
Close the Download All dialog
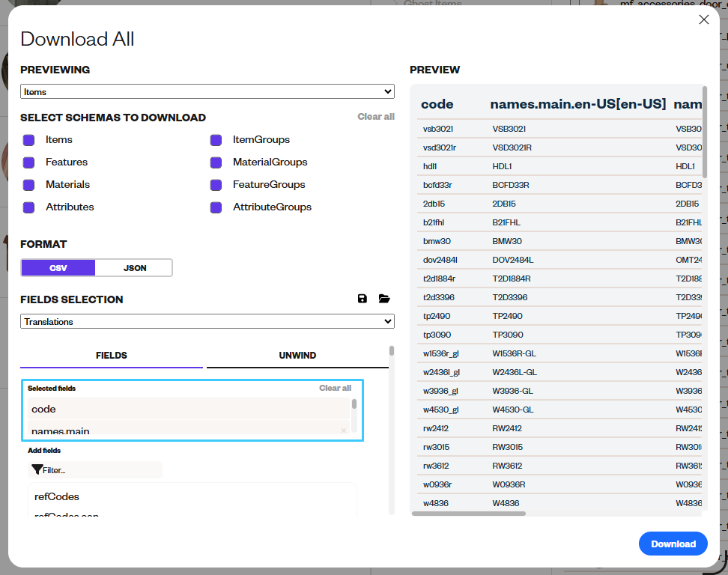704,19
